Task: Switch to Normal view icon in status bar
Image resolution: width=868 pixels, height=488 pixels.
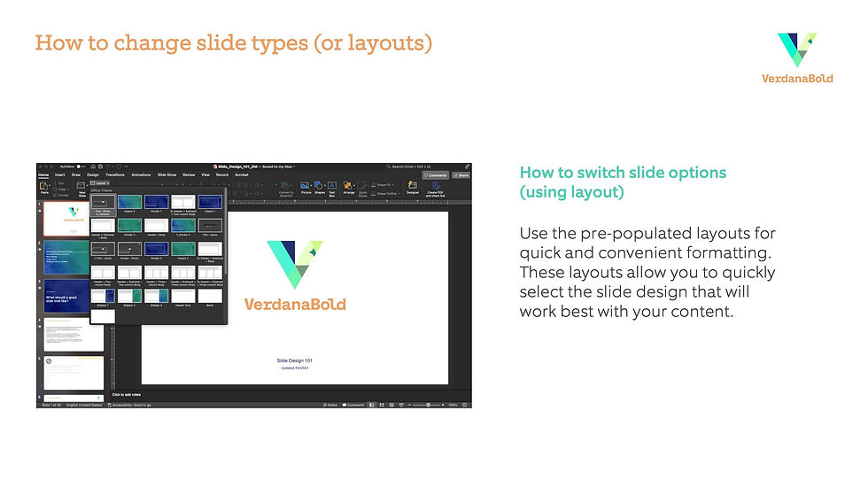Action: point(371,405)
